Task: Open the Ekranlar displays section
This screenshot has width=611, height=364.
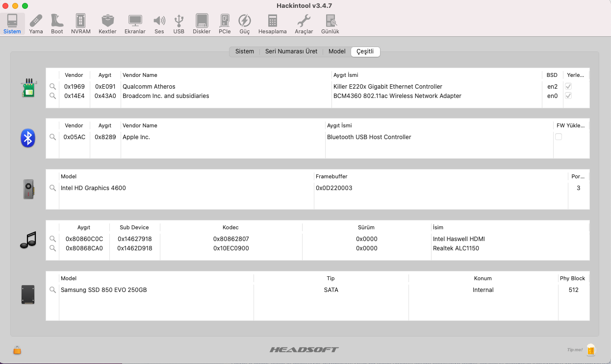Action: pos(135,24)
